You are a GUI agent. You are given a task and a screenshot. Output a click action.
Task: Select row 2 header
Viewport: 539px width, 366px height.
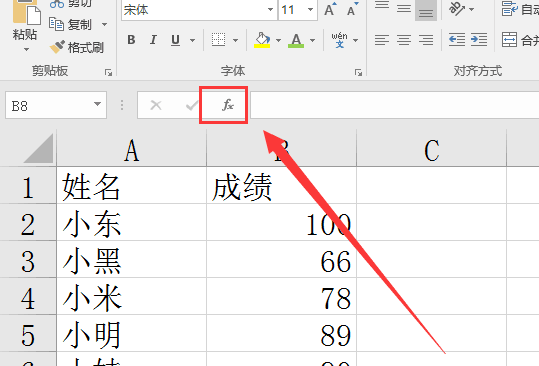(28, 222)
